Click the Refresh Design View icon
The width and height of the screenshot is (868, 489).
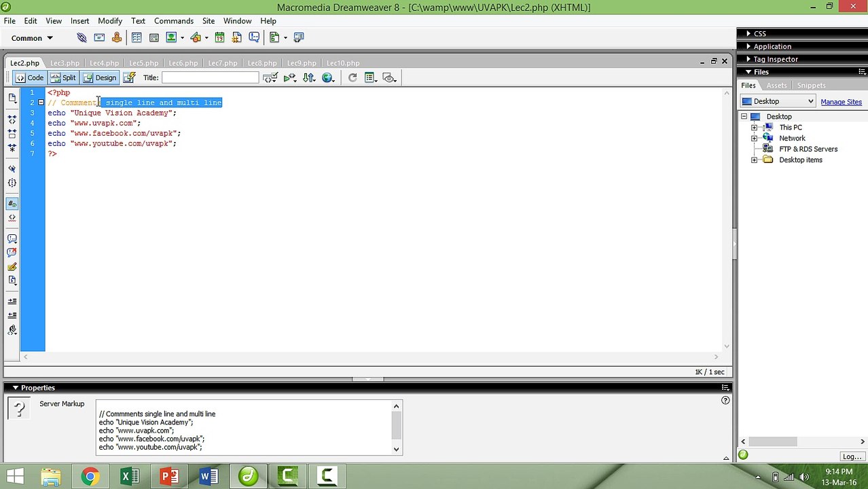tap(352, 77)
